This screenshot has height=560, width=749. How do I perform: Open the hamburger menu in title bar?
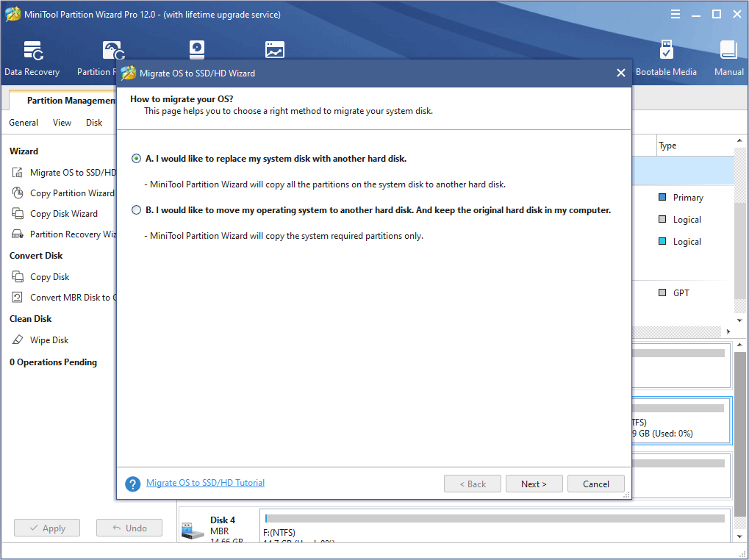point(675,14)
